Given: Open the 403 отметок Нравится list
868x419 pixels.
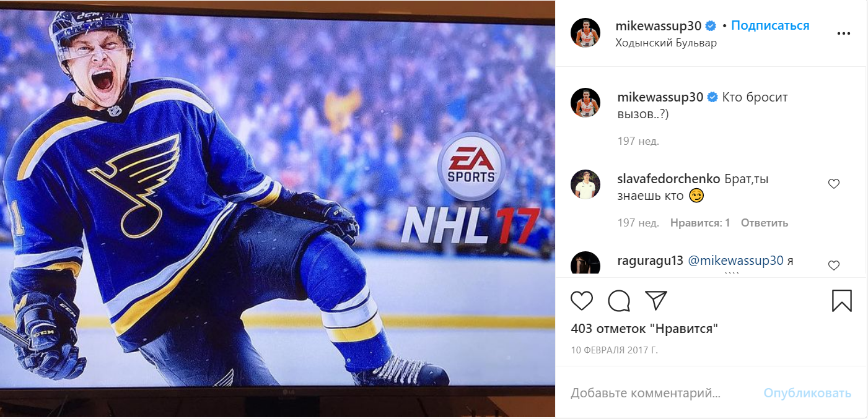Looking at the screenshot, I should tap(644, 328).
